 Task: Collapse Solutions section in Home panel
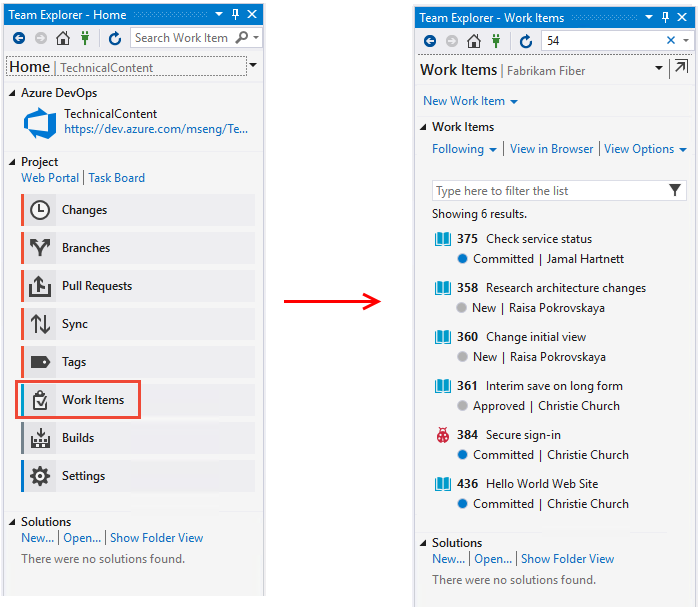pos(12,522)
